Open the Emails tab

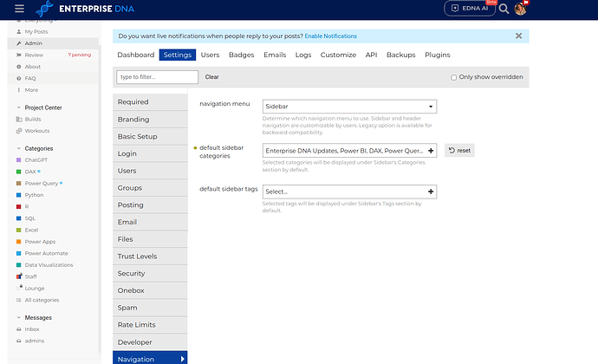[x=275, y=55]
